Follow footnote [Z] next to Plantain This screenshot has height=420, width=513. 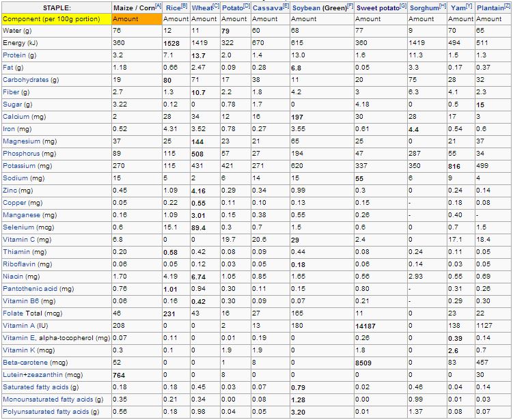[507, 6]
